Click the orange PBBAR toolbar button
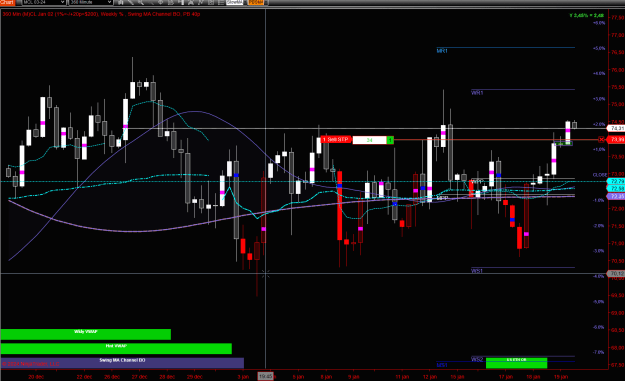Image resolution: width=625 pixels, height=381 pixels. tap(256, 2)
